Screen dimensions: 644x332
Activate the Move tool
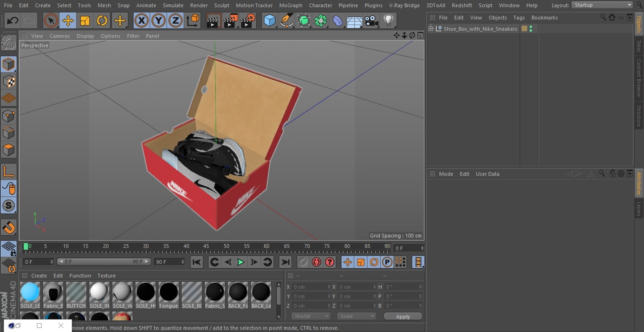(68, 21)
